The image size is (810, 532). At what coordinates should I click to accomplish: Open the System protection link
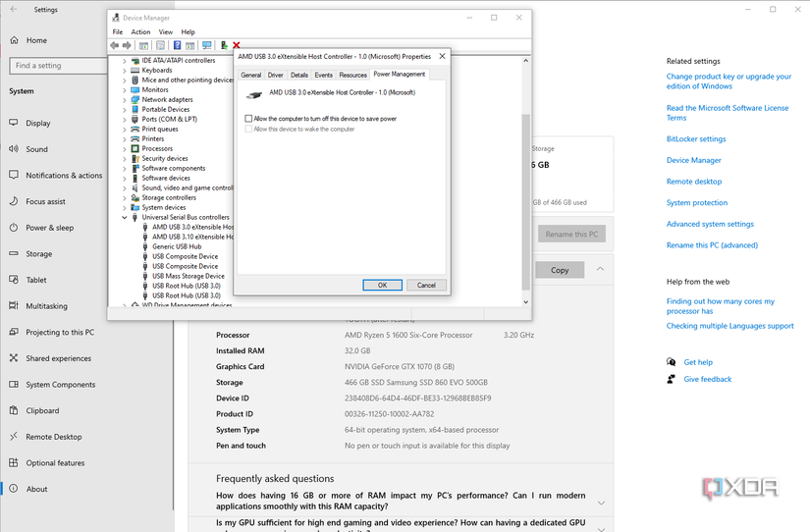pyautogui.click(x=697, y=203)
